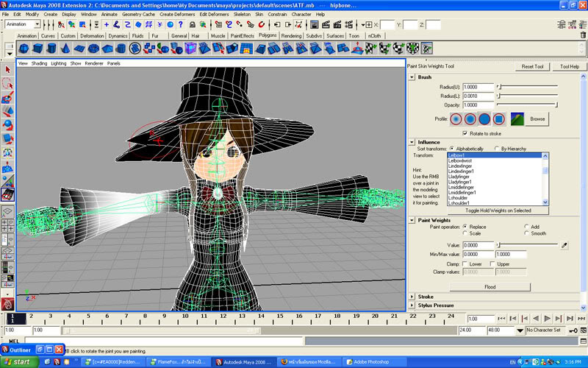Expand the Stroke section
The height and width of the screenshot is (368, 588).
412,297
